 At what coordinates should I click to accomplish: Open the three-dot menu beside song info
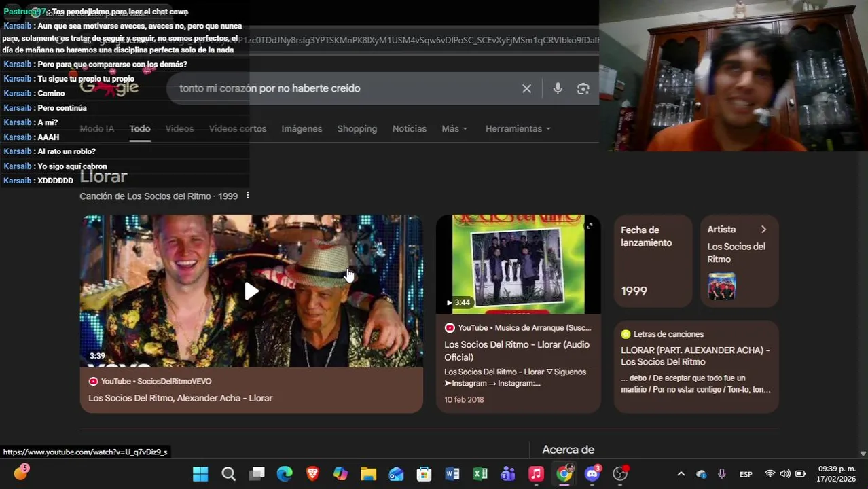[x=247, y=196]
